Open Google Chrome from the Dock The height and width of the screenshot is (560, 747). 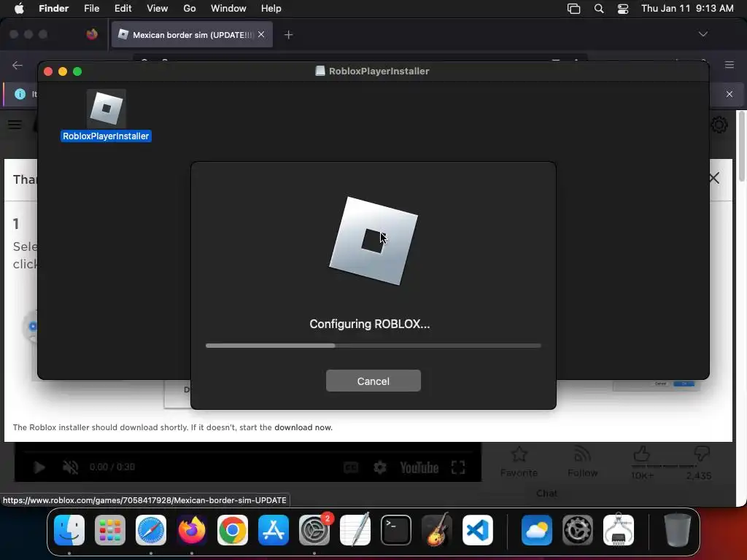pos(233,530)
